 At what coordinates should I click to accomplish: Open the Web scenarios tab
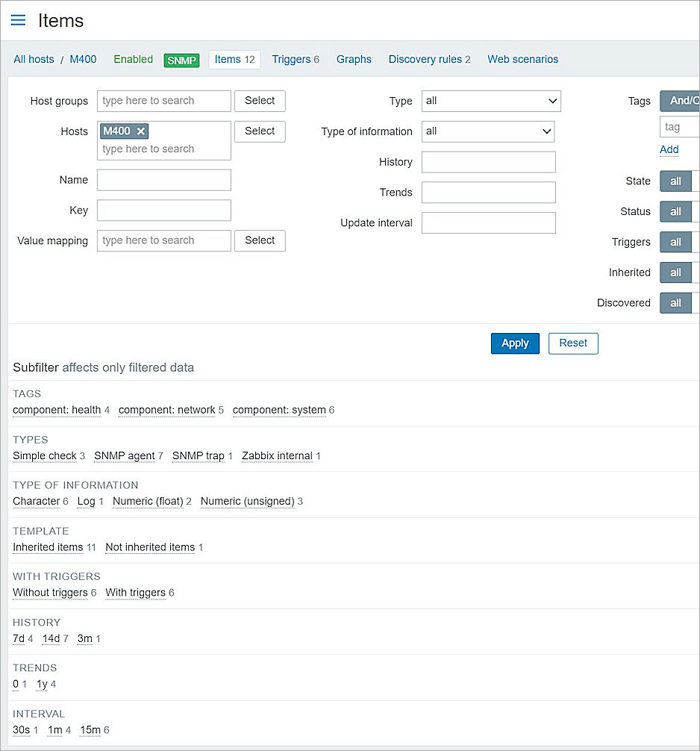tap(522, 60)
